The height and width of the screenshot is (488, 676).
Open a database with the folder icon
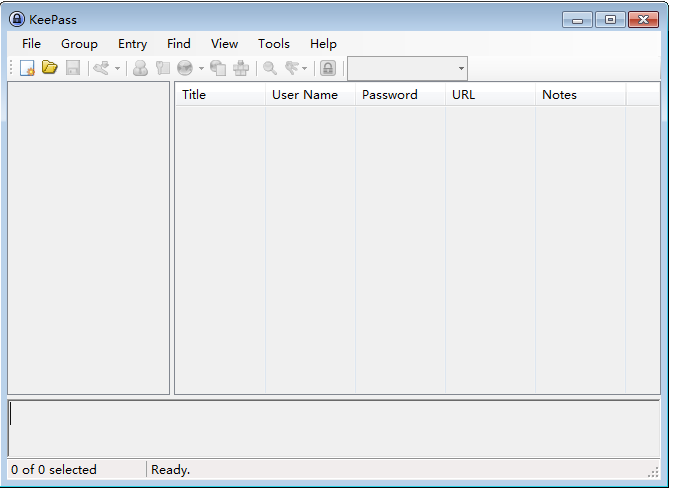50,68
